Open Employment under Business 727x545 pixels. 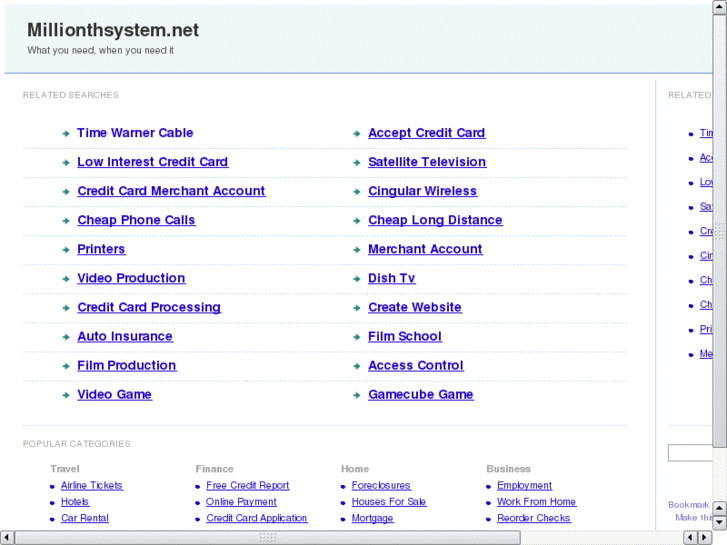tap(524, 486)
